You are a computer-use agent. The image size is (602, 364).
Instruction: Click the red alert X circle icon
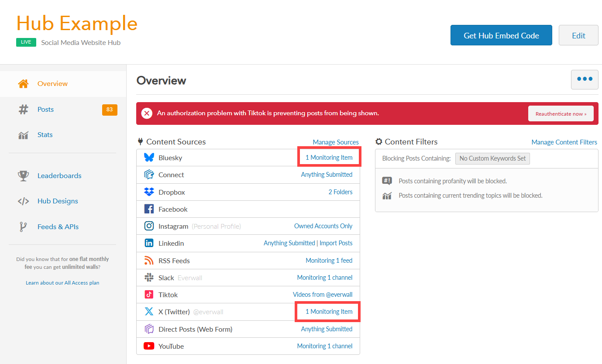147,113
